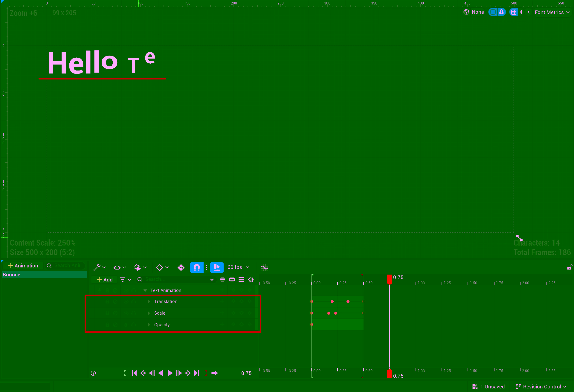The height and width of the screenshot is (392, 574).
Task: Toggle the time-snap cursor button
Action: [217, 267]
